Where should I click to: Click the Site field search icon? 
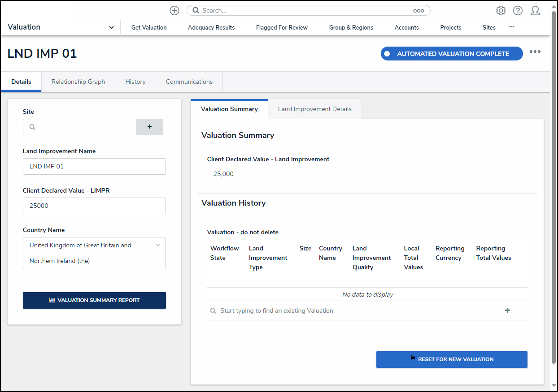(x=32, y=127)
